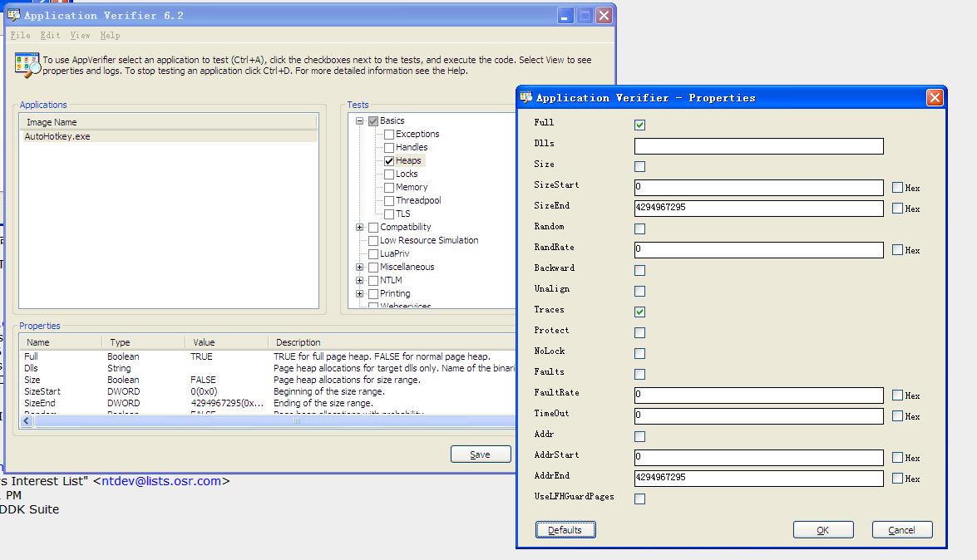Select AutoHotkey.exe in Applications list
This screenshot has height=560, width=977.
click(x=58, y=136)
